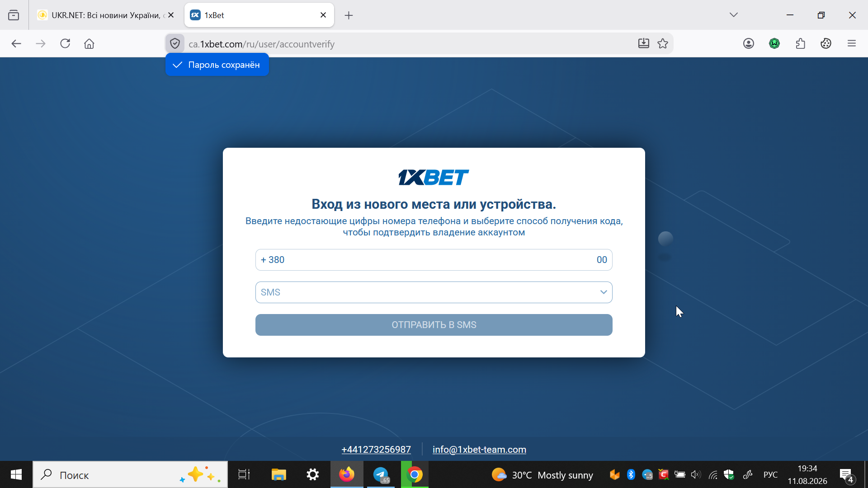Go back to the previous page
Screen dimensions: 868x488
[16, 44]
